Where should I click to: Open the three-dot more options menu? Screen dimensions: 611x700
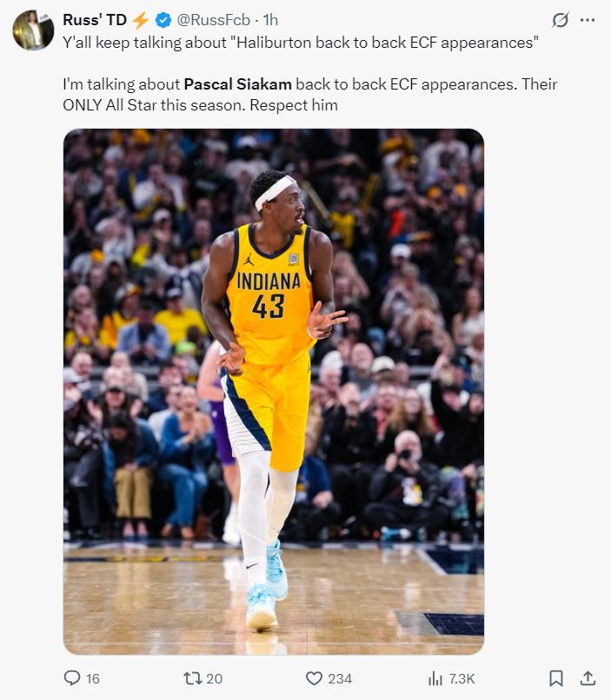pos(588,20)
